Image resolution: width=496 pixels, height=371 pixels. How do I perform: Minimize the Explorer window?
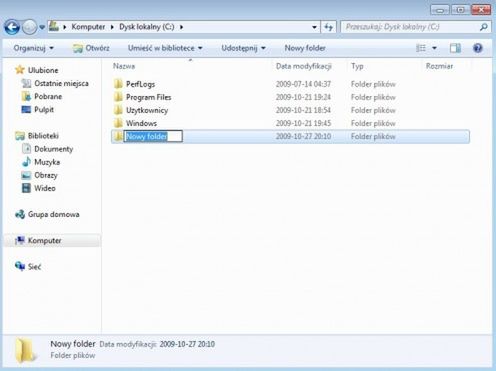pos(440,10)
